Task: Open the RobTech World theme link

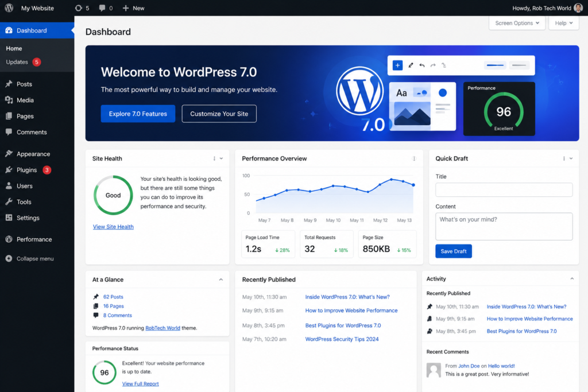Action: point(163,328)
